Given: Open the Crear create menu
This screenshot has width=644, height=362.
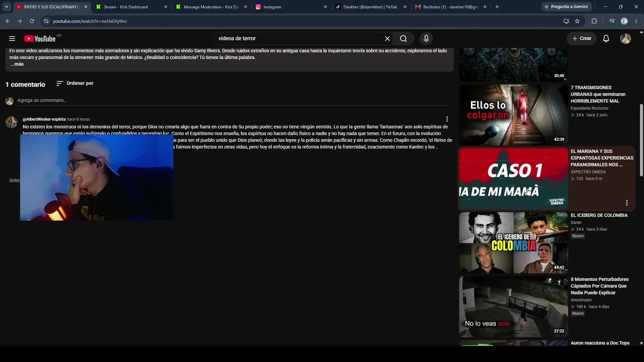Looking at the screenshot, I should click(x=582, y=38).
